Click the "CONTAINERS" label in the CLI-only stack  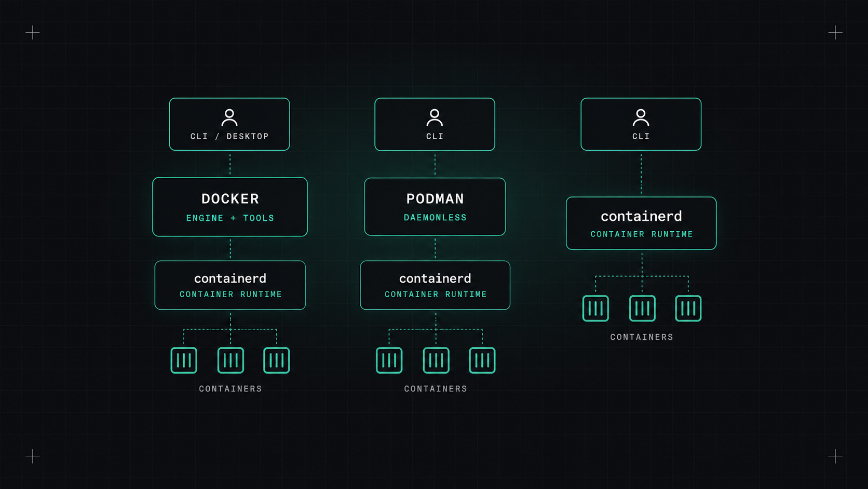[x=642, y=337]
